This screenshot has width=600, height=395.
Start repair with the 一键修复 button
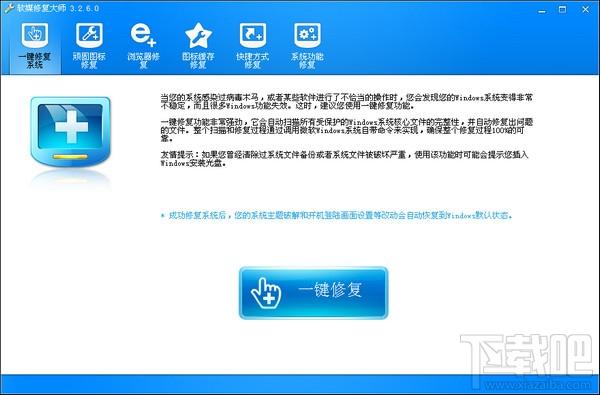(314, 293)
